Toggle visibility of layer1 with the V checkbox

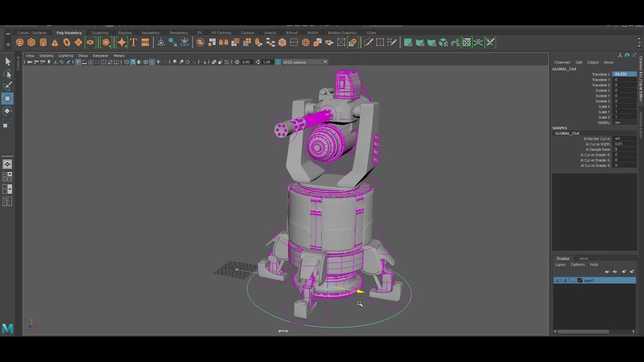coord(557,280)
